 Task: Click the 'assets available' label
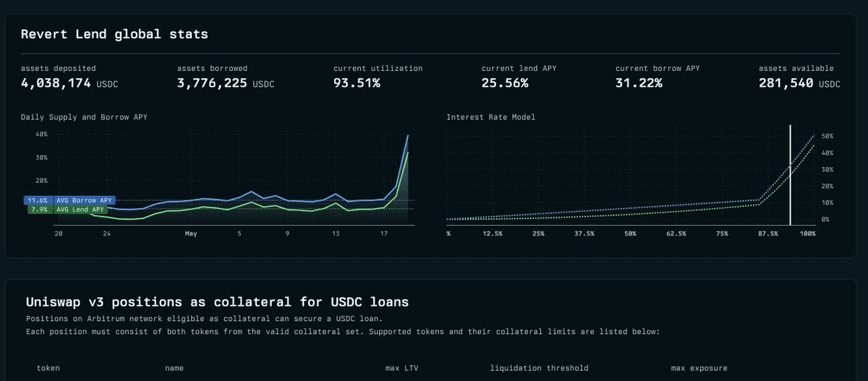point(796,68)
